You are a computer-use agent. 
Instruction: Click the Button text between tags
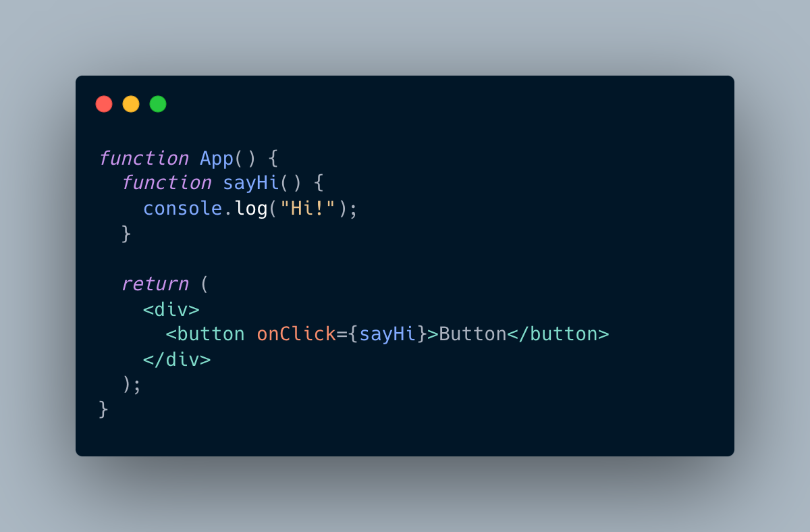click(x=473, y=334)
